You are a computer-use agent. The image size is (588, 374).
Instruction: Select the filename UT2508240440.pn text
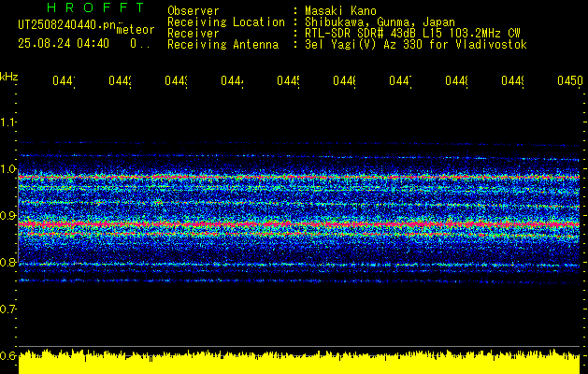(66, 24)
